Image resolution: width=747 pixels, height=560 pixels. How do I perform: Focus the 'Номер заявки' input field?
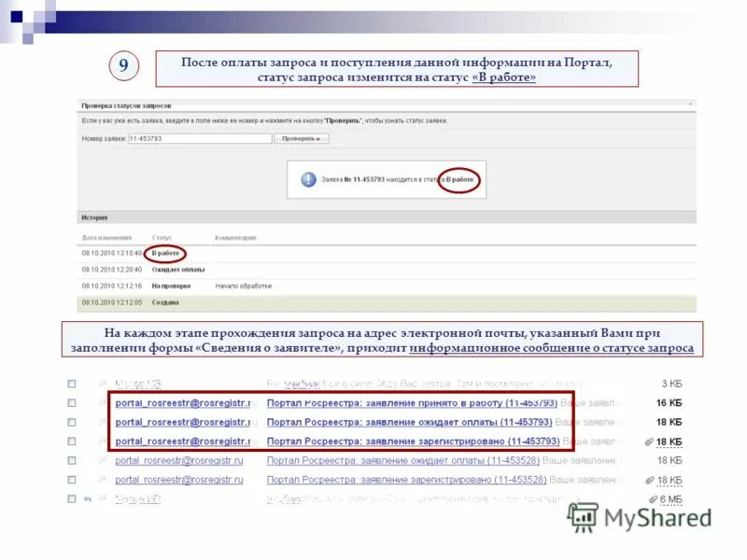coord(200,138)
